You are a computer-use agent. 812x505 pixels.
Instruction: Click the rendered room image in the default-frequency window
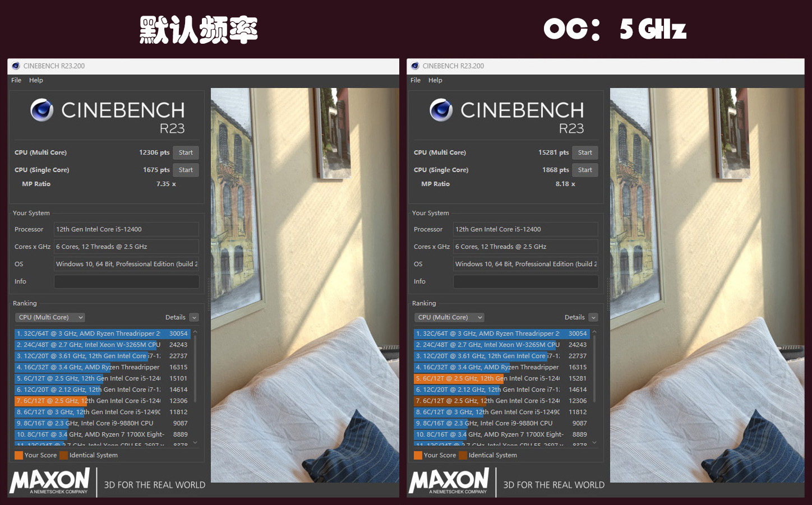click(304, 285)
